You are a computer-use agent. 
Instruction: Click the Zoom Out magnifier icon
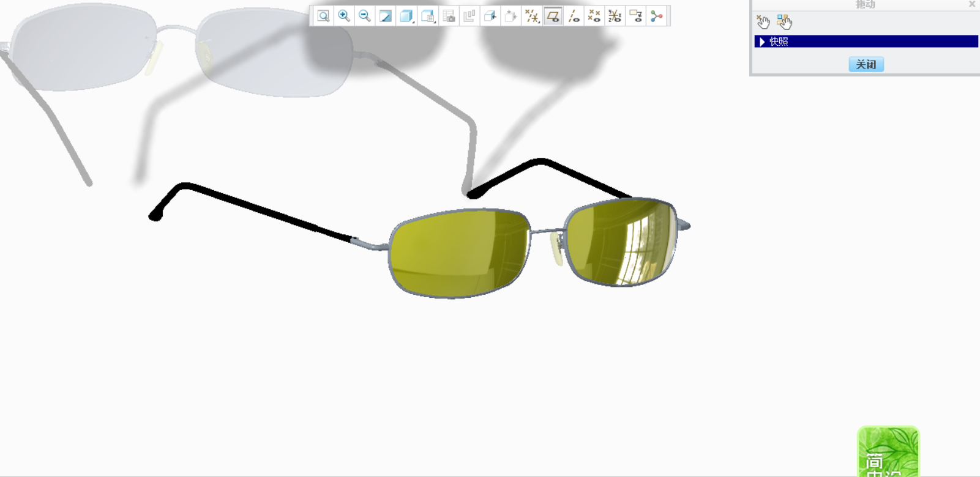pyautogui.click(x=365, y=16)
